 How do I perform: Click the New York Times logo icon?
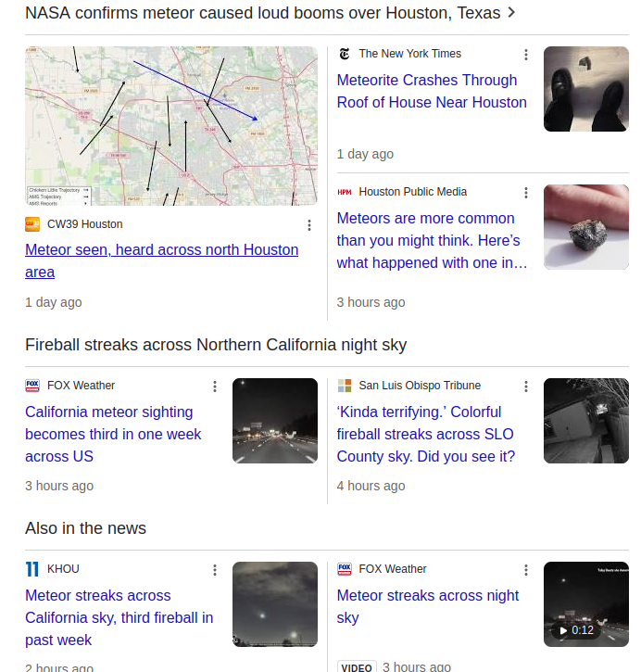pos(345,54)
